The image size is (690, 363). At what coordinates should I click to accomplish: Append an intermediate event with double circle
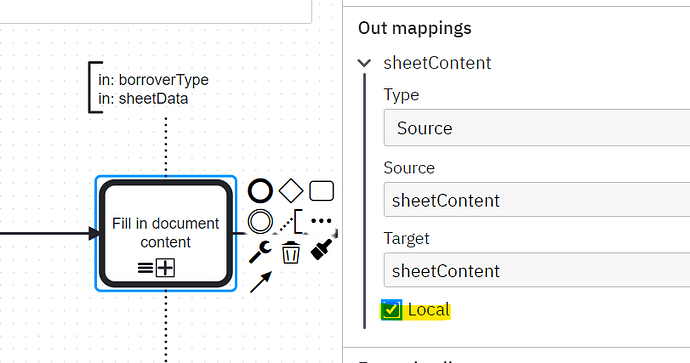[x=260, y=221]
